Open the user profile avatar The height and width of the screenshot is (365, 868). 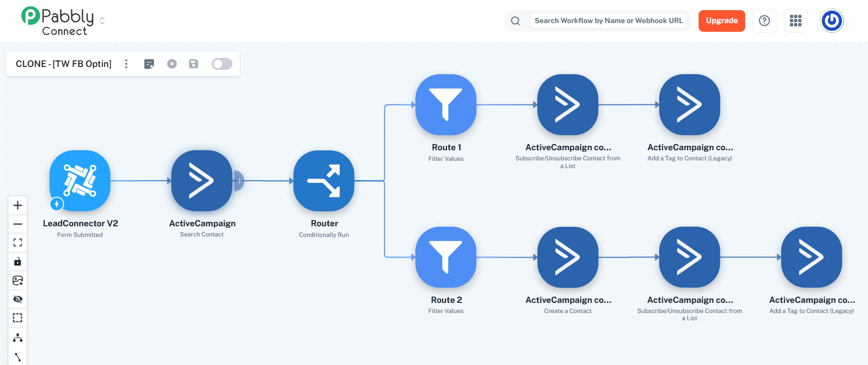tap(832, 21)
